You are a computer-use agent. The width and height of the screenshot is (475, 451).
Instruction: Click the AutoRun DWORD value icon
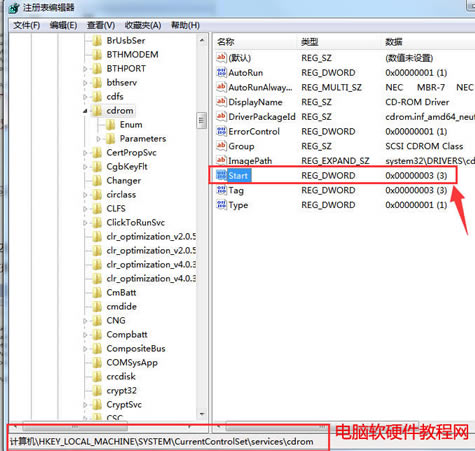221,72
